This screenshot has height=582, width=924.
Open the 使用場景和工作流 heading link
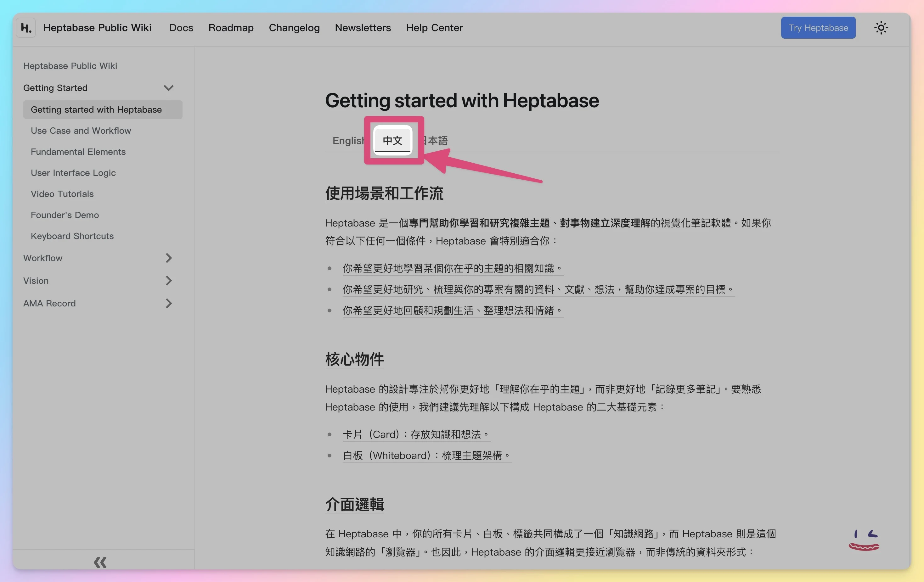[384, 193]
